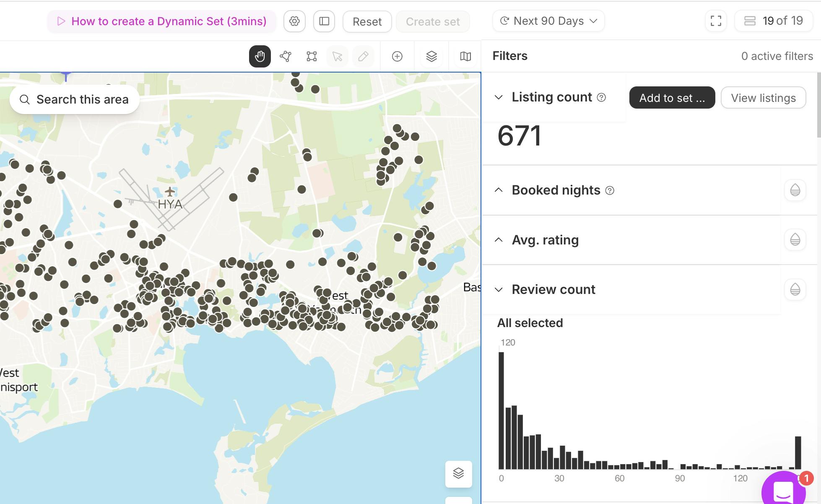Open the settings gear icon

(294, 21)
